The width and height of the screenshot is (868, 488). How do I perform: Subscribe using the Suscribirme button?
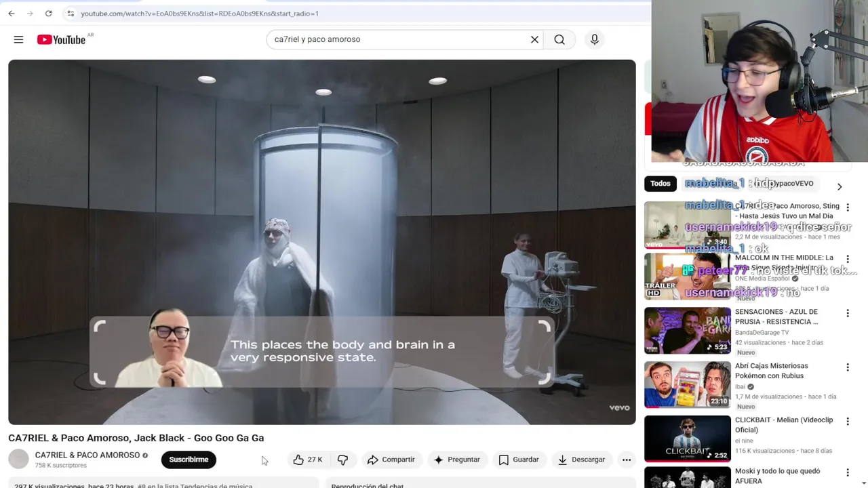click(189, 460)
